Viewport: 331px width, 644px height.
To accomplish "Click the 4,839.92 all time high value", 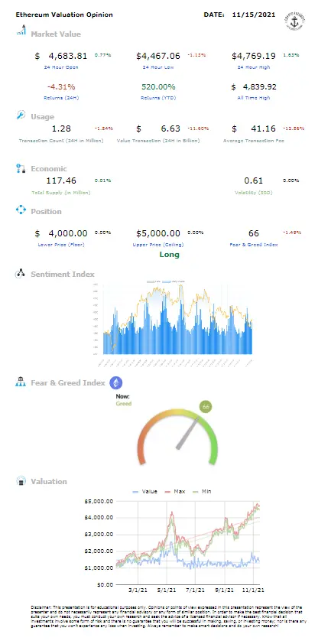I will click(260, 86).
